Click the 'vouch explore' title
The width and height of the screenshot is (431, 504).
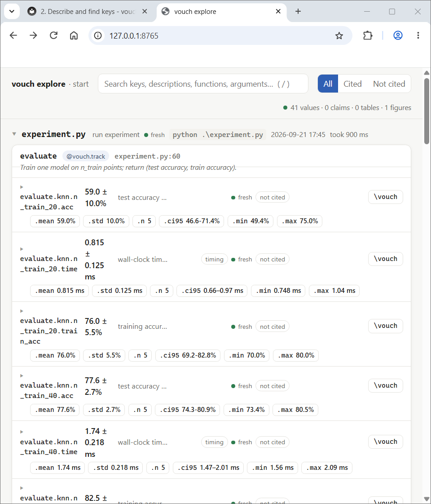tap(39, 84)
